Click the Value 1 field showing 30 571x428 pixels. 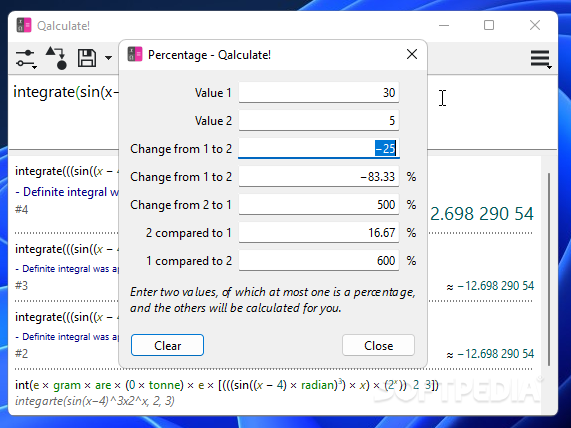319,93
